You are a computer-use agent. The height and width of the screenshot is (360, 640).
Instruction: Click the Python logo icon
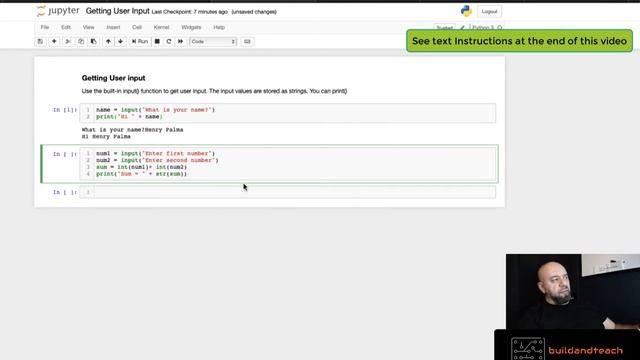coord(466,11)
